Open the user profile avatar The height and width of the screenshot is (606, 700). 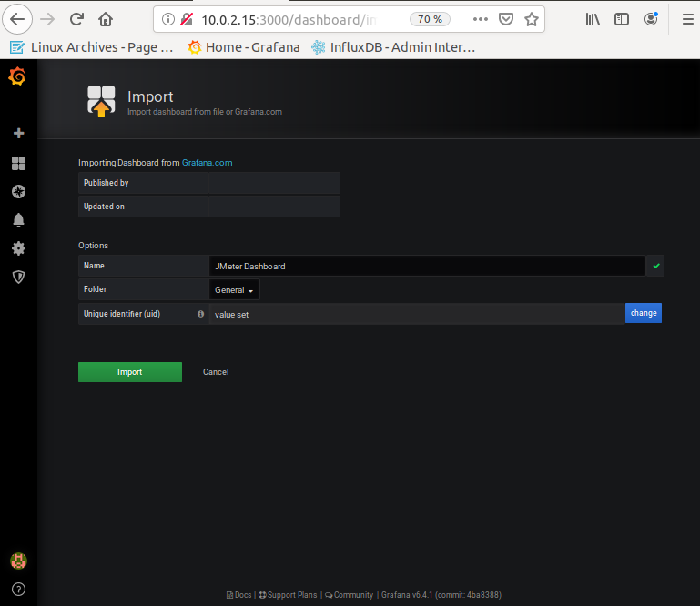tap(19, 561)
